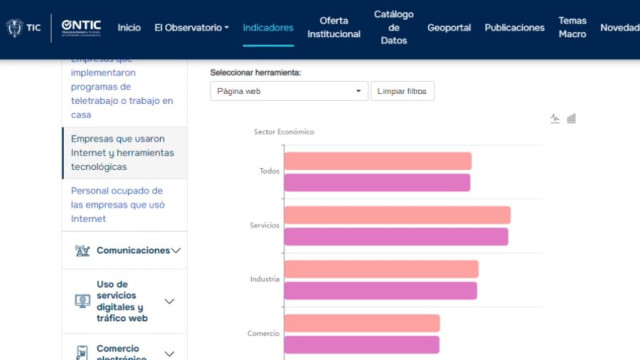Open Catálogo de Datos menu item

point(394,27)
